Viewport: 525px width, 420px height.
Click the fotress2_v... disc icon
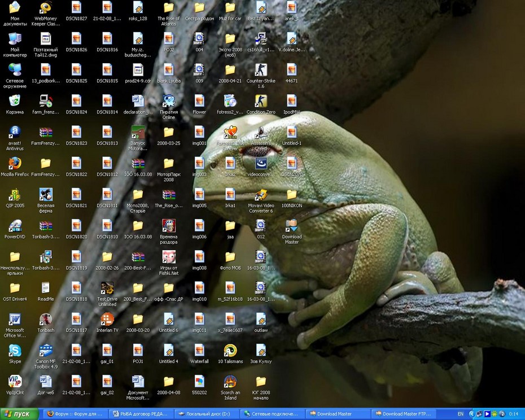coord(230,104)
